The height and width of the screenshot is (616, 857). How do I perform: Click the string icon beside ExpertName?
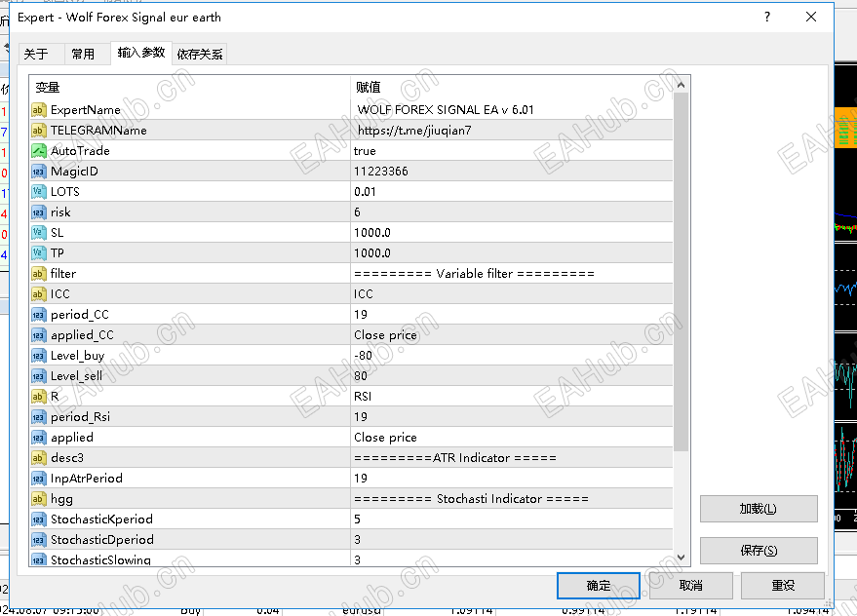[38, 110]
